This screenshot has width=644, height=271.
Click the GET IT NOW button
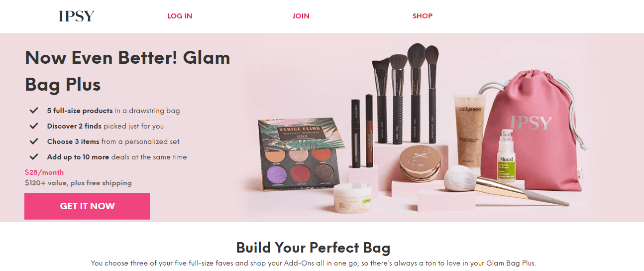pyautogui.click(x=87, y=206)
